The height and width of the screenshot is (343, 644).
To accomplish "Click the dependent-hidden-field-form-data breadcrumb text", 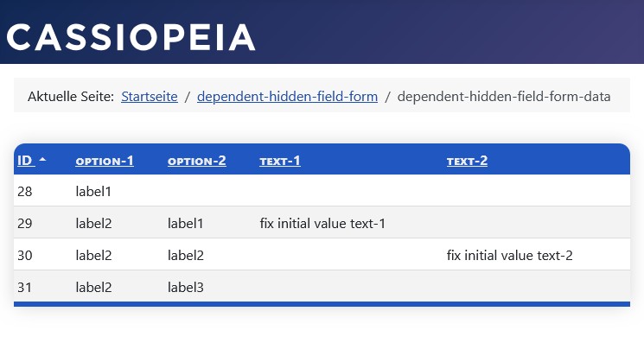I will [x=504, y=97].
